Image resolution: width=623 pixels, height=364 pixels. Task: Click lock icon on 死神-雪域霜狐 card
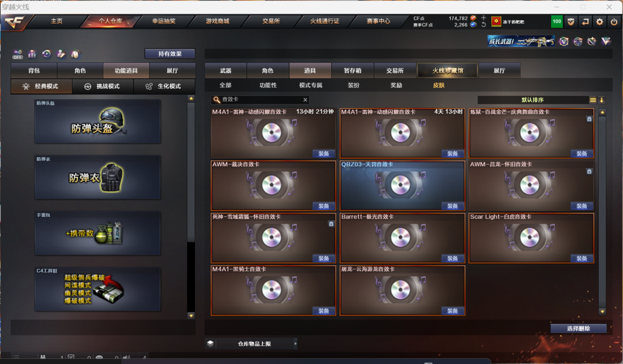tap(331, 224)
